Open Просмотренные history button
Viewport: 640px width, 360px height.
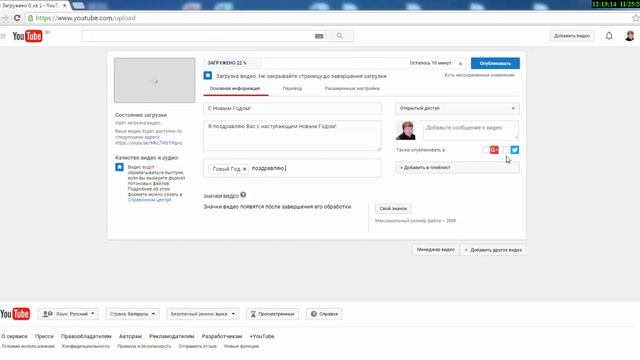272,314
